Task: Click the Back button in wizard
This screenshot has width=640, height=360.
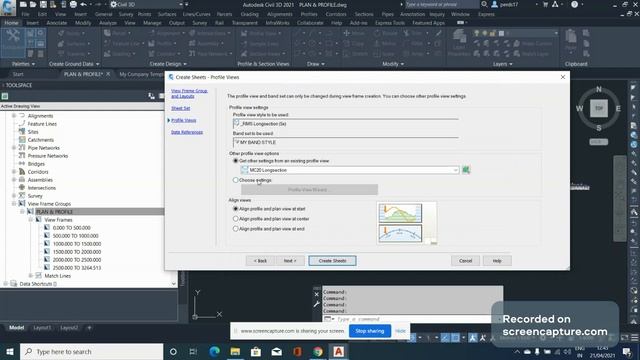Action: pos(260,260)
